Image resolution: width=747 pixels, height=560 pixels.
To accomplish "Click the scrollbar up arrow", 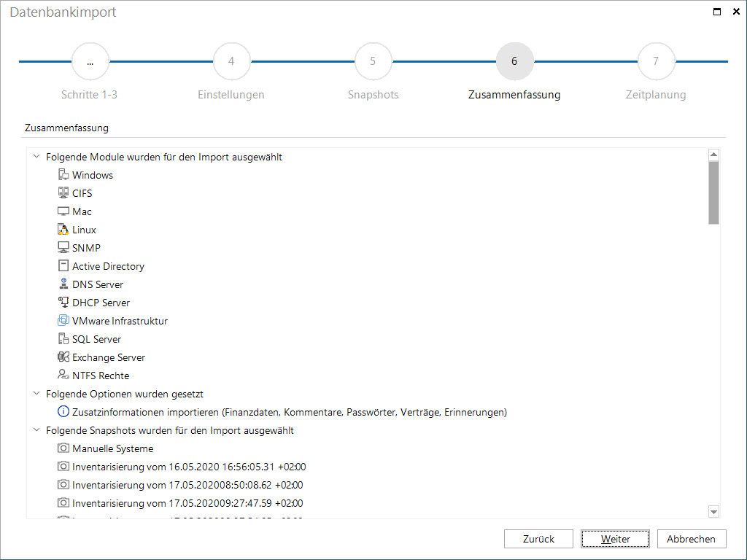I will pos(713,155).
